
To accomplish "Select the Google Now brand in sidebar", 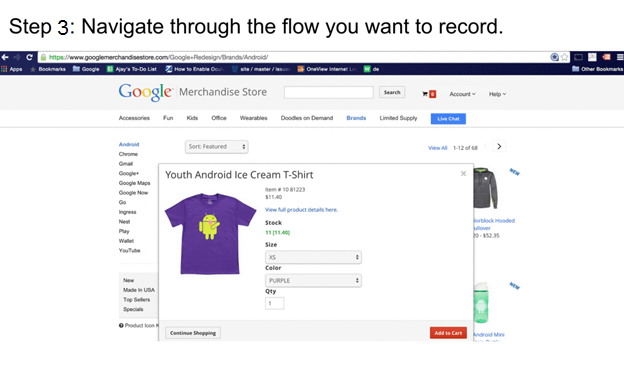I will (x=133, y=193).
